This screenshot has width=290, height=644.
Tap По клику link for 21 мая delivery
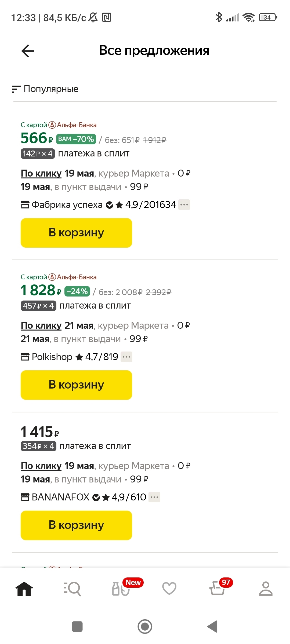41,325
